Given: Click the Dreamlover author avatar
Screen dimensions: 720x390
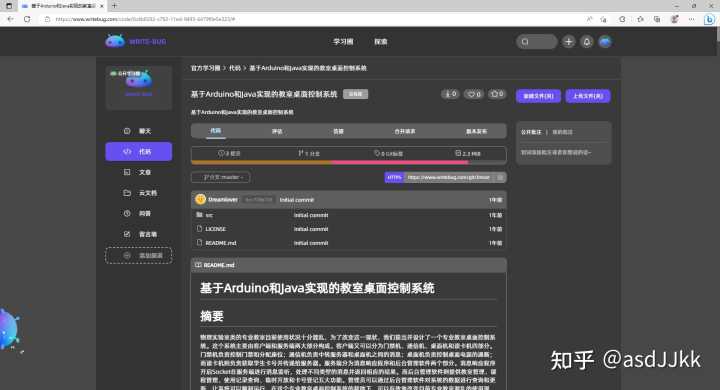Looking at the screenshot, I should pyautogui.click(x=200, y=199).
